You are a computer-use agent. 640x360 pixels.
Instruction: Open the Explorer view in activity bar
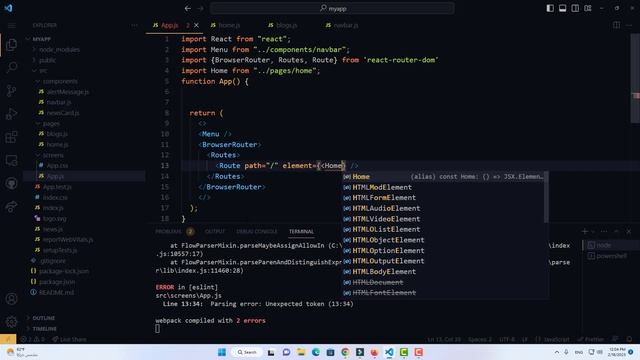point(11,44)
